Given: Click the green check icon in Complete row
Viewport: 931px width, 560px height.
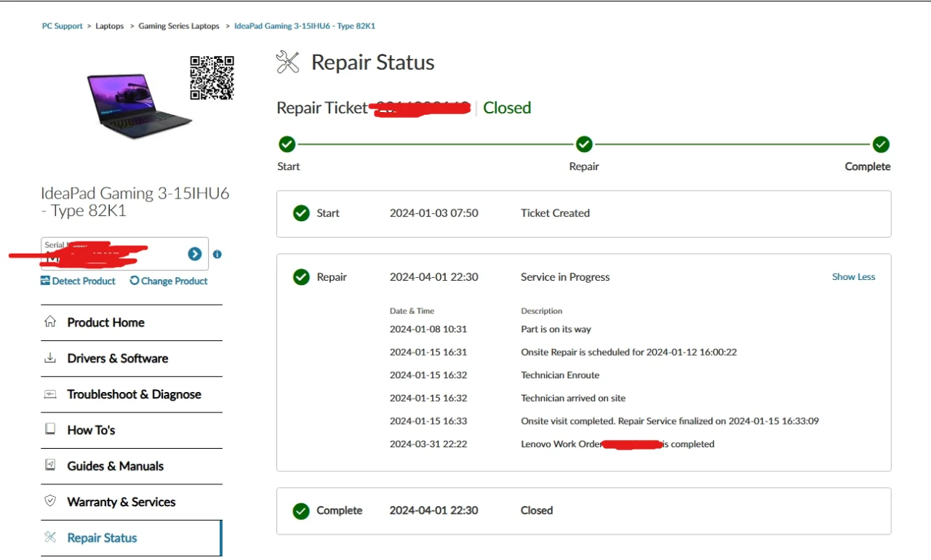Looking at the screenshot, I should 301,511.
